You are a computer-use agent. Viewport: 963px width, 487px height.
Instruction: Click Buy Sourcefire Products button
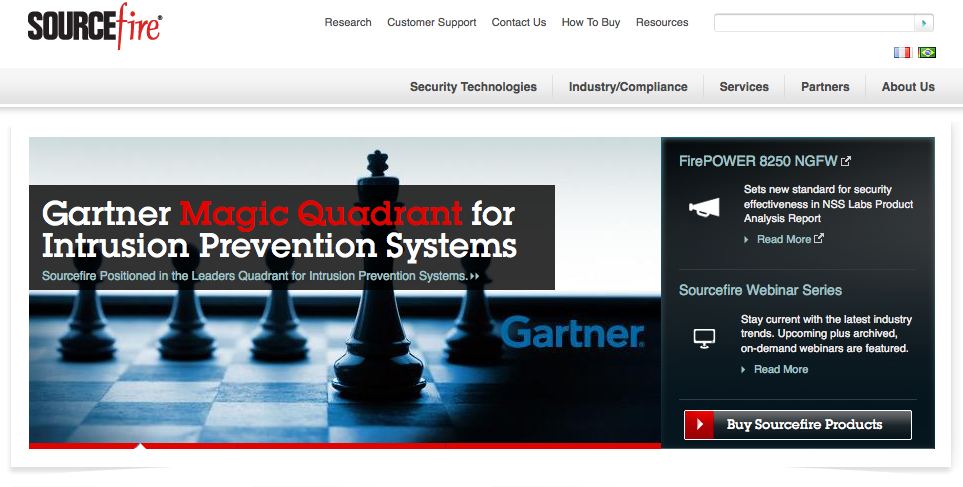[x=798, y=424]
